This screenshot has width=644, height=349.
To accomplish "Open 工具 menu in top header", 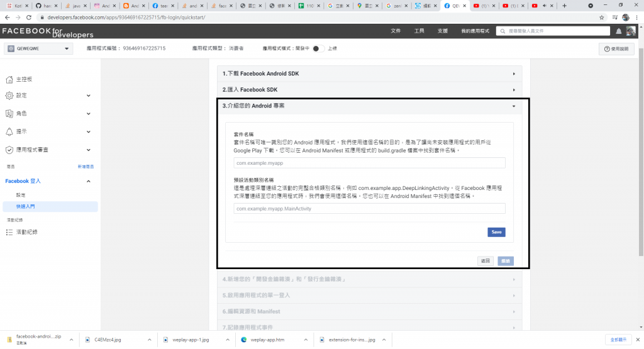I will [x=419, y=31].
